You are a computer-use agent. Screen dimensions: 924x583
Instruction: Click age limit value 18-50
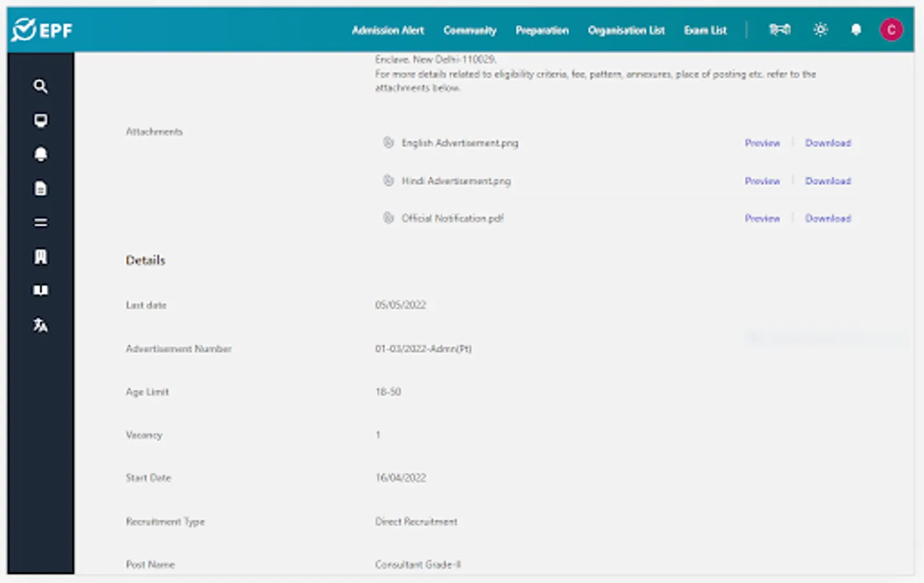pos(388,392)
